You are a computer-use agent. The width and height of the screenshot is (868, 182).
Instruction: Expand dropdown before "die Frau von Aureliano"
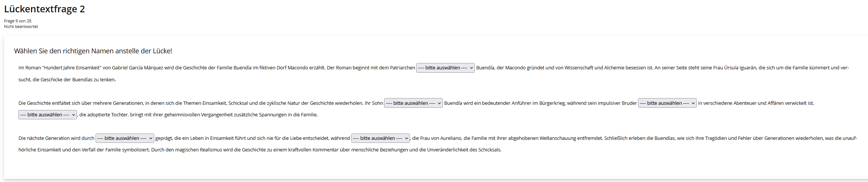click(380, 138)
